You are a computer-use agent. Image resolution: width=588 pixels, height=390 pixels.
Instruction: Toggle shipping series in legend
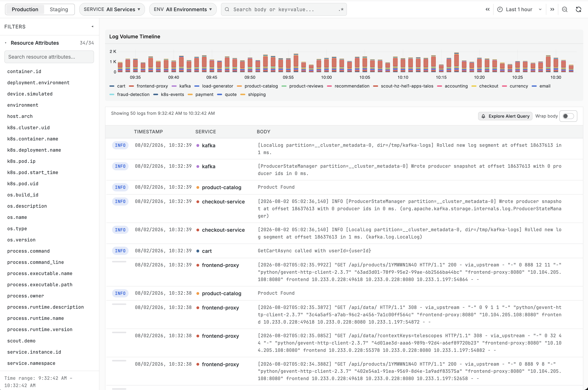(253, 94)
